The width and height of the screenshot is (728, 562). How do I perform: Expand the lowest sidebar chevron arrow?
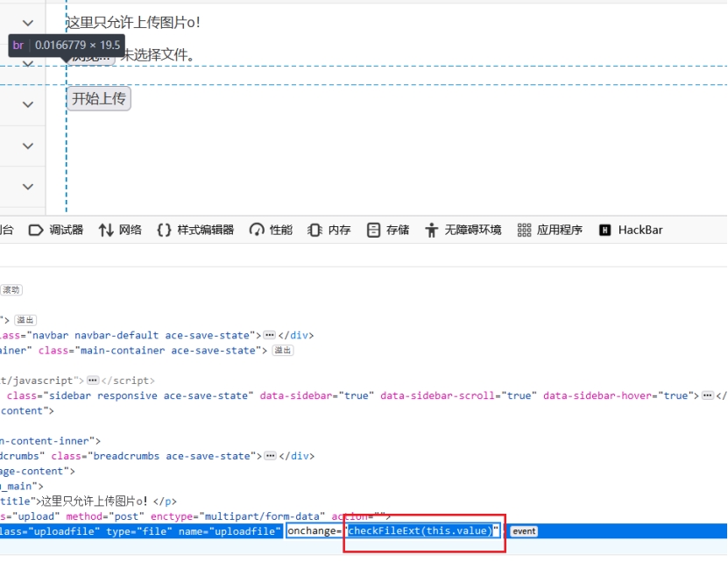28,187
